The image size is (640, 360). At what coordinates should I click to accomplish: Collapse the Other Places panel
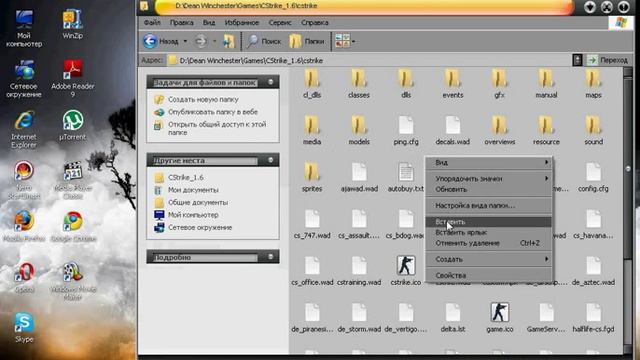pos(270,160)
